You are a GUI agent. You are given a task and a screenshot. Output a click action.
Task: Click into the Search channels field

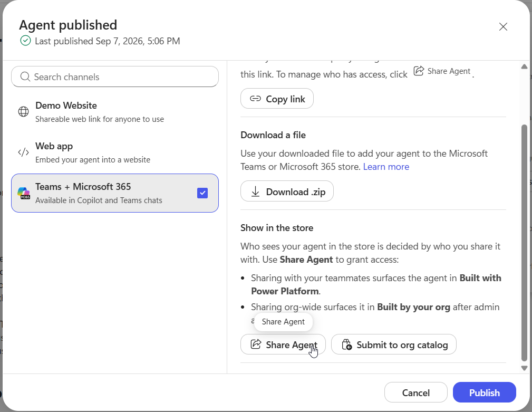(115, 76)
